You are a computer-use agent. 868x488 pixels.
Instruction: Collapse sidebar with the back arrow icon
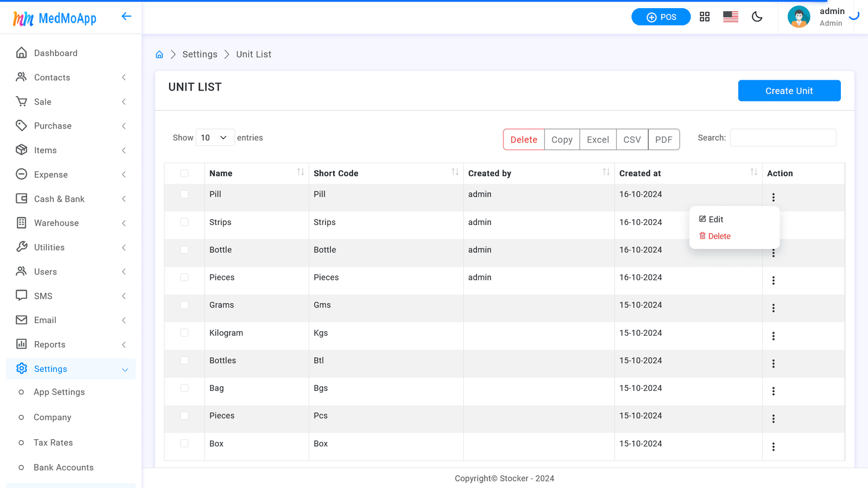click(126, 16)
